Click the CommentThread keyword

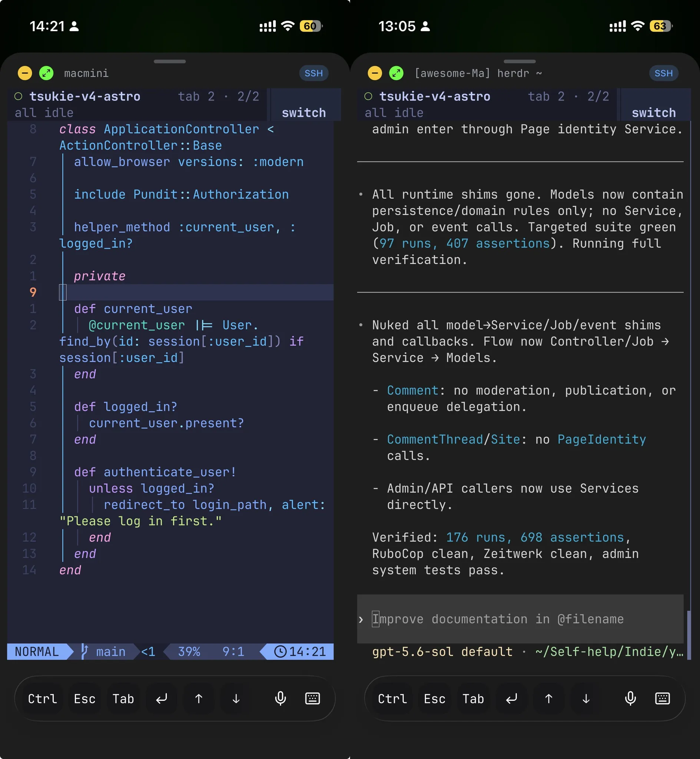pyautogui.click(x=435, y=439)
